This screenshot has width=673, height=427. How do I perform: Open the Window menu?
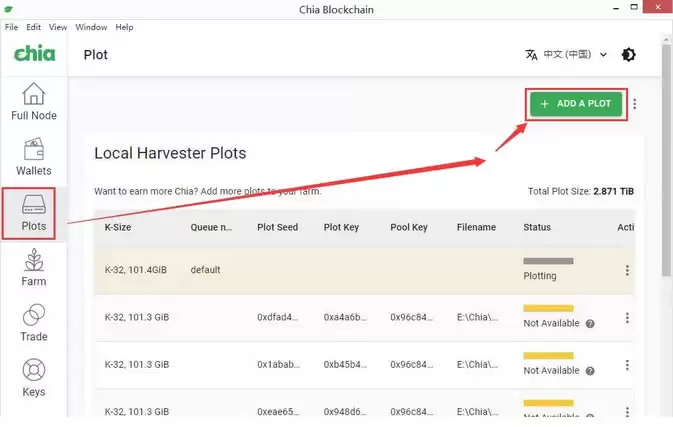(x=91, y=27)
